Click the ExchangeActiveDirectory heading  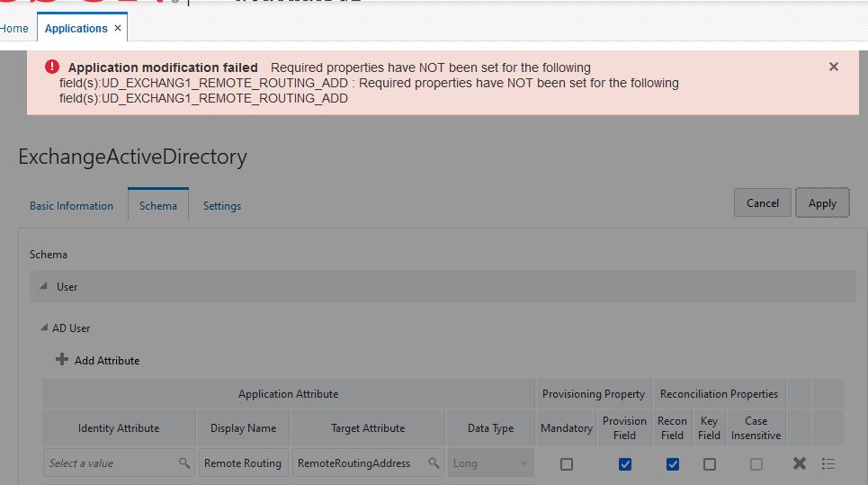tap(133, 157)
